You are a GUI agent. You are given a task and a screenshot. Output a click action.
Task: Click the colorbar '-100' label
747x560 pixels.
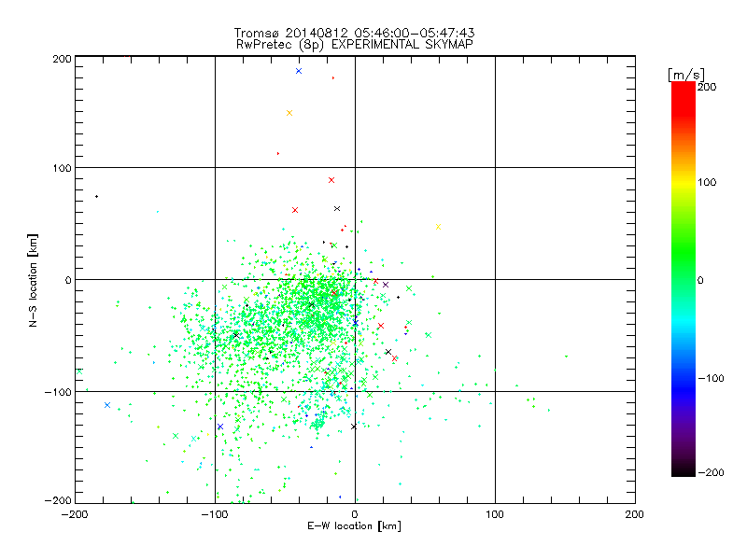click(x=711, y=378)
